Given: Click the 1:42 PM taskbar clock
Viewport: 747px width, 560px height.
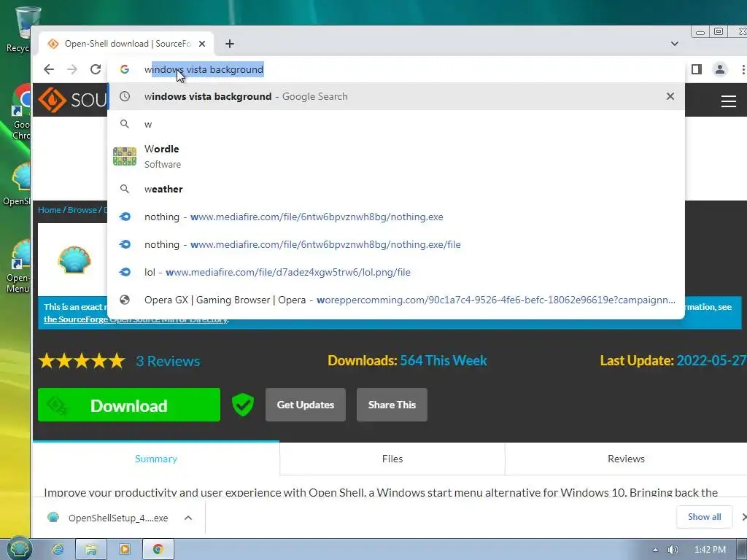Looking at the screenshot, I should coord(710,550).
